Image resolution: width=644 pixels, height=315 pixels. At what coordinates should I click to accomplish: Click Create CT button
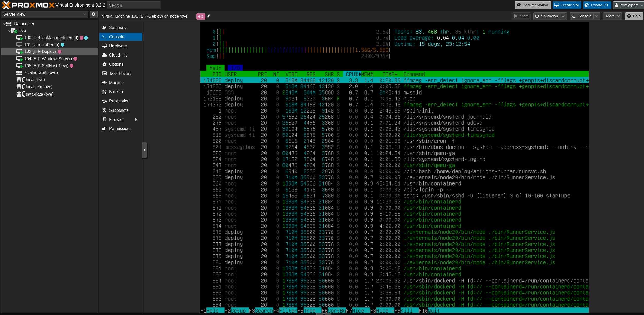click(x=597, y=5)
